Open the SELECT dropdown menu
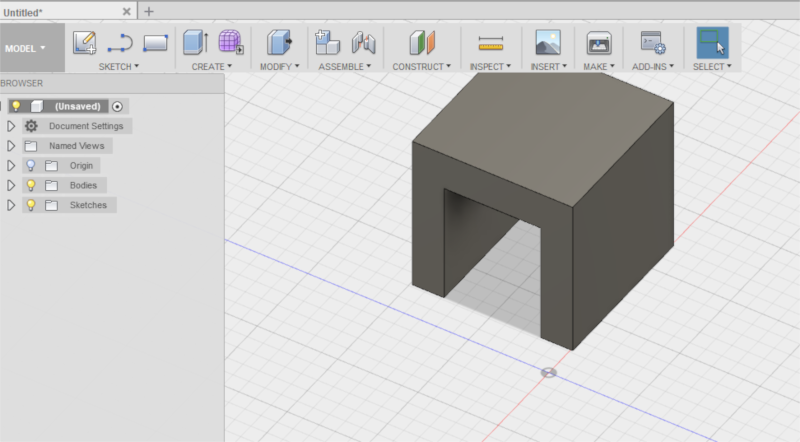The image size is (800, 442). (x=712, y=66)
